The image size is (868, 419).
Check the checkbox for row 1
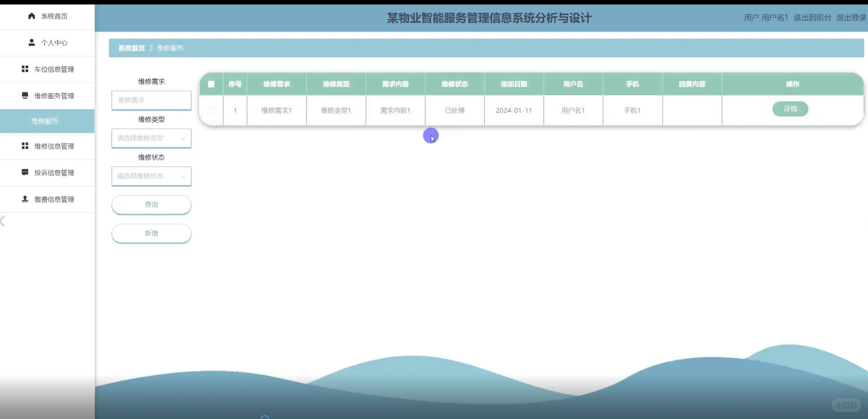tap(212, 111)
